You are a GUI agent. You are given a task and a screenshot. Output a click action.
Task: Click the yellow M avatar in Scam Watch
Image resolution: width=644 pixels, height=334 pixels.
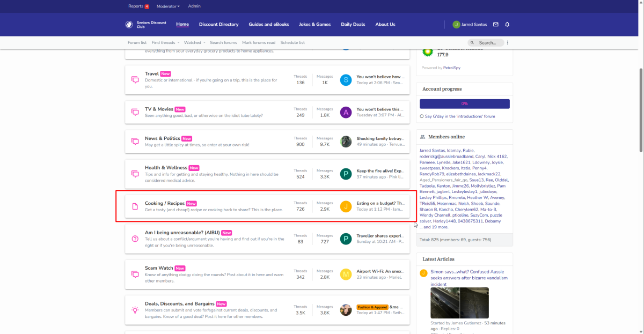point(346,274)
